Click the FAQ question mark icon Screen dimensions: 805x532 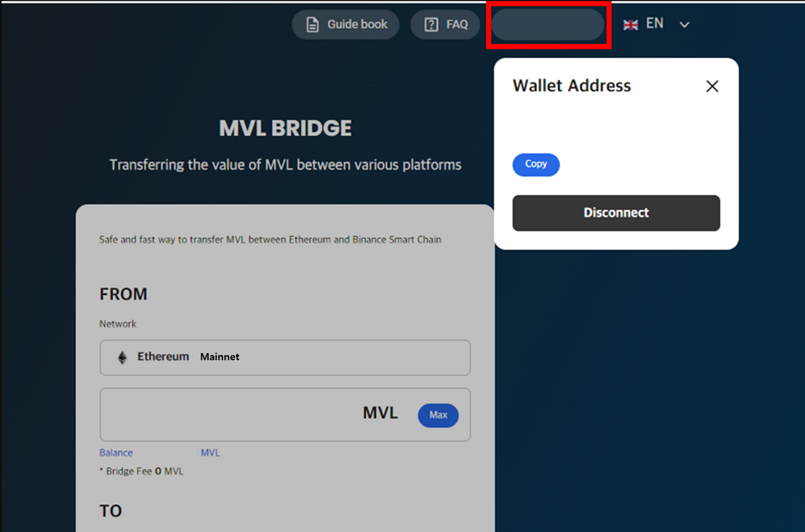pyautogui.click(x=431, y=25)
